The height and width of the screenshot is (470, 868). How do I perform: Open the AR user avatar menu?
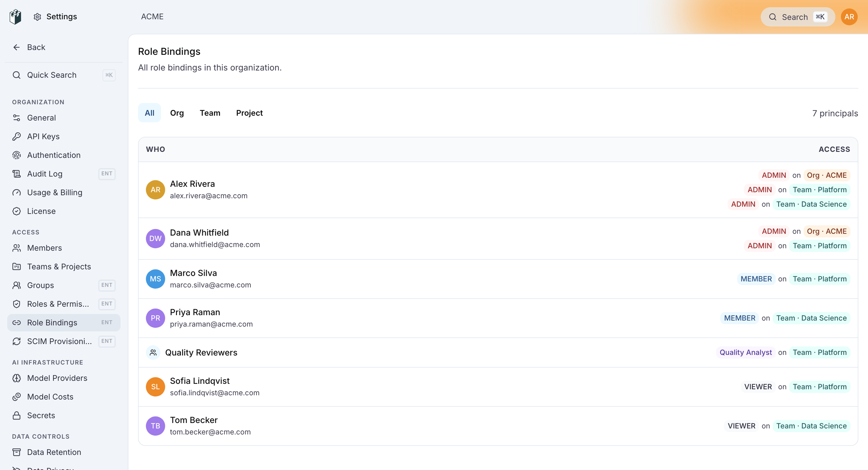coord(849,17)
